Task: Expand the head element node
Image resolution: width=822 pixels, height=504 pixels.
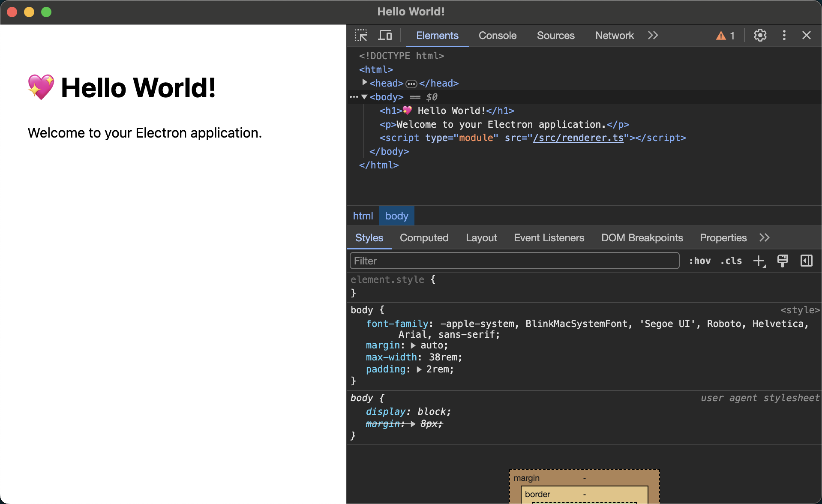Action: tap(364, 82)
